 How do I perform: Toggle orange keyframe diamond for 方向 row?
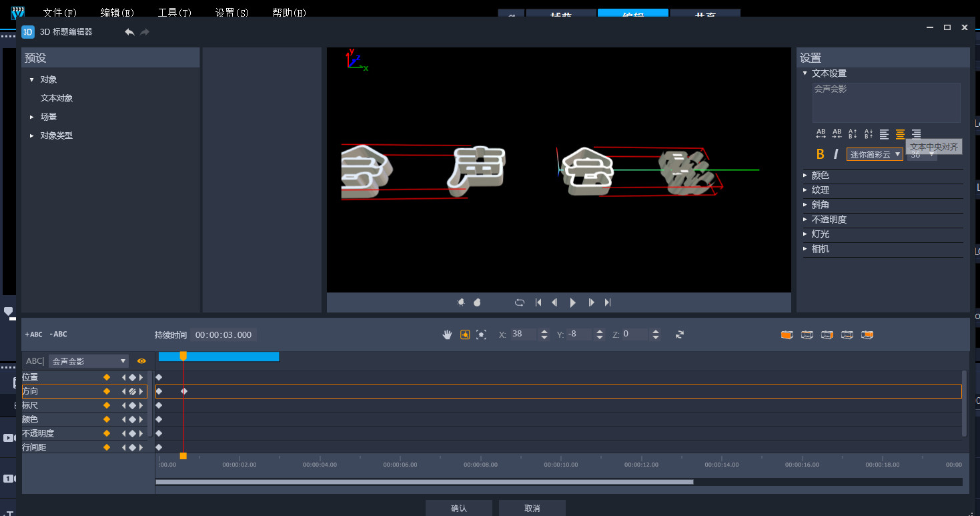[106, 391]
